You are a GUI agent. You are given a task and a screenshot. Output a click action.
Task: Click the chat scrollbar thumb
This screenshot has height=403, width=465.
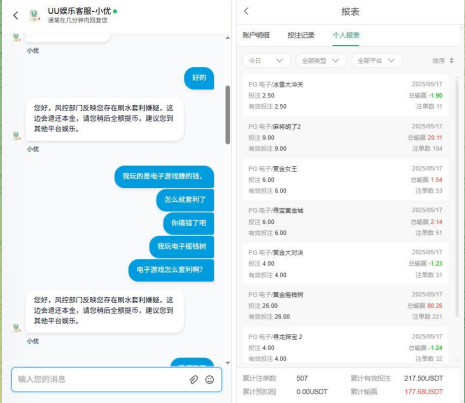click(x=228, y=115)
